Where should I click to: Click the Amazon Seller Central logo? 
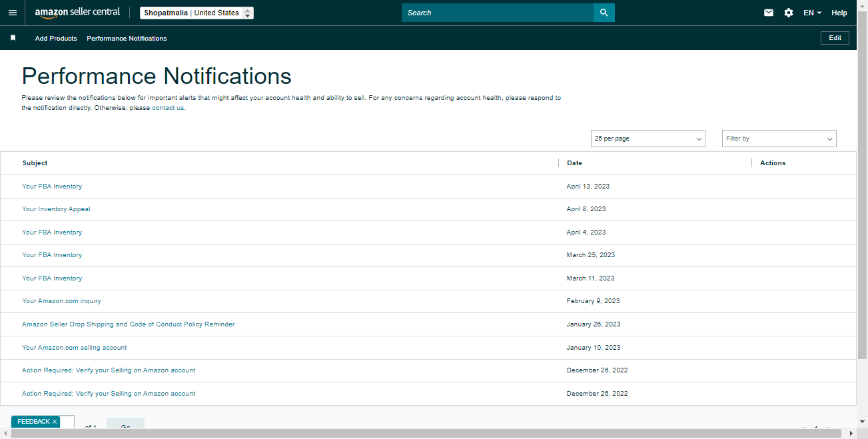(77, 13)
